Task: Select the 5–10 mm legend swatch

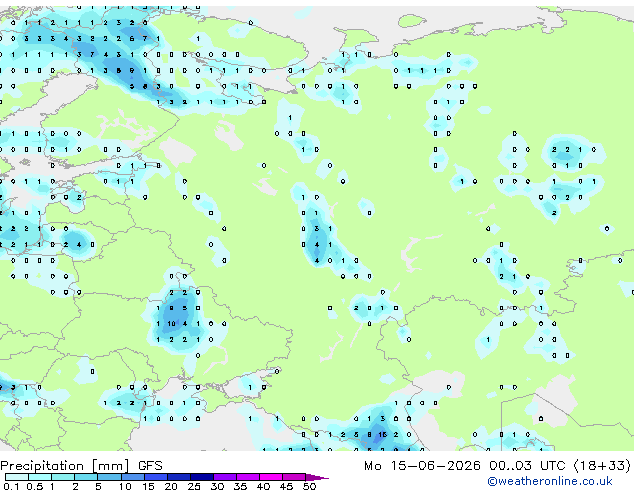Action: (110, 477)
